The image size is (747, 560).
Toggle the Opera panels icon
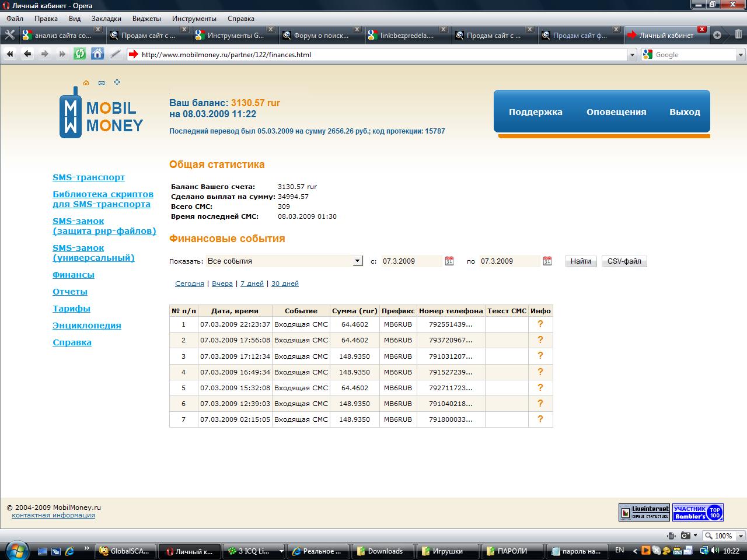(x=9, y=35)
